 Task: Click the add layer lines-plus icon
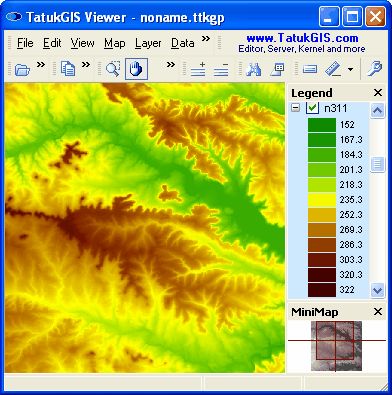198,69
